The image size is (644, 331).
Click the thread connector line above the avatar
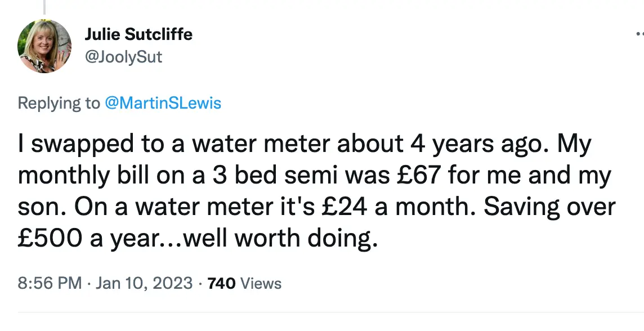click(x=44, y=6)
